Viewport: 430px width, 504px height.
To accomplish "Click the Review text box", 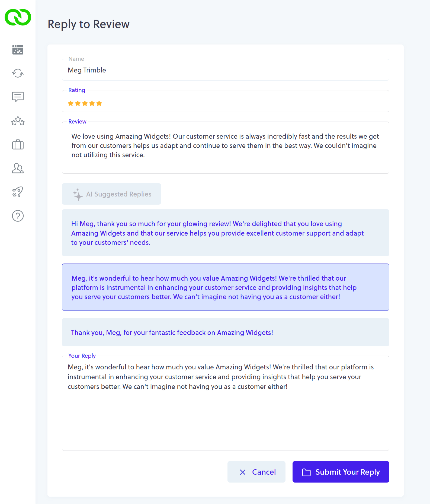I will (226, 148).
